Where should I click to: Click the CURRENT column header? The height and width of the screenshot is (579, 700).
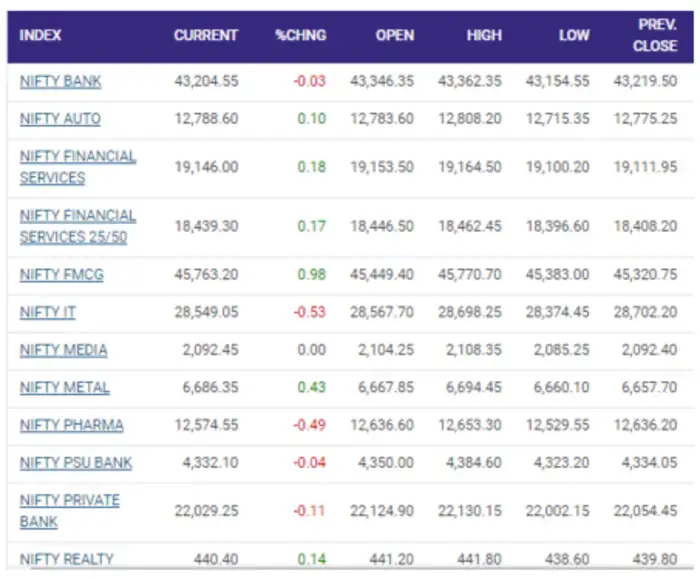pos(205,35)
